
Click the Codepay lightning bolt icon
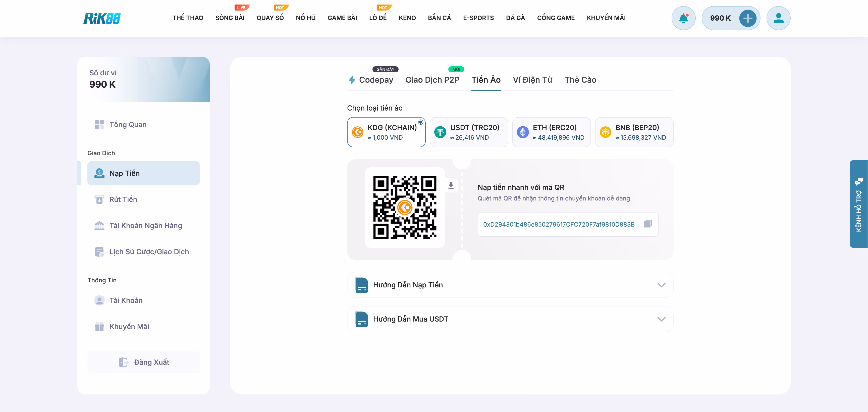(x=352, y=80)
